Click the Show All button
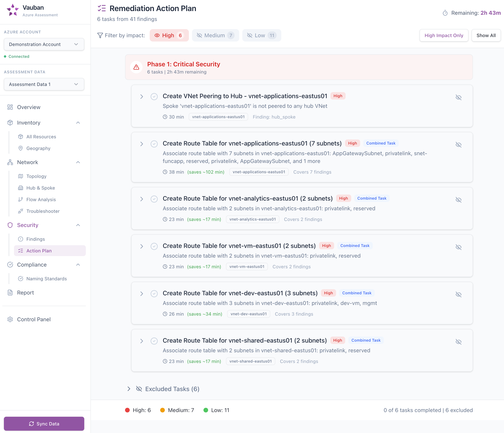This screenshot has width=504, height=433. pos(486,35)
